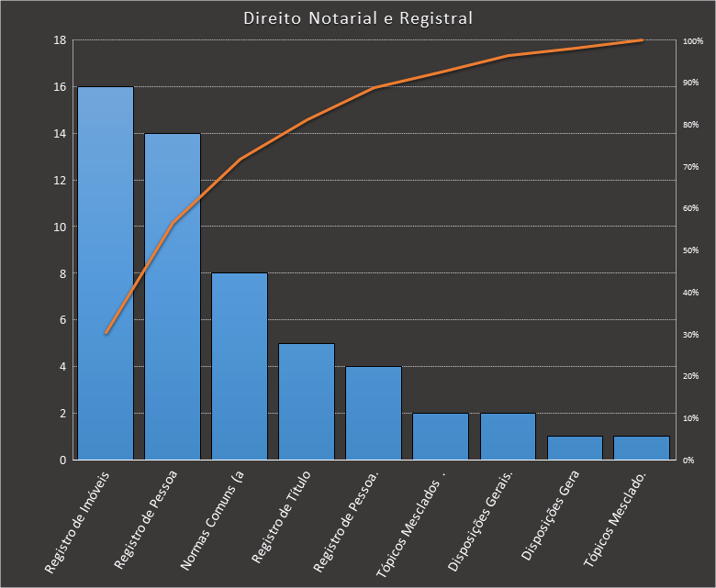The image size is (716, 588).
Task: Click the Registro de Imóveis bar
Action: pos(106,275)
